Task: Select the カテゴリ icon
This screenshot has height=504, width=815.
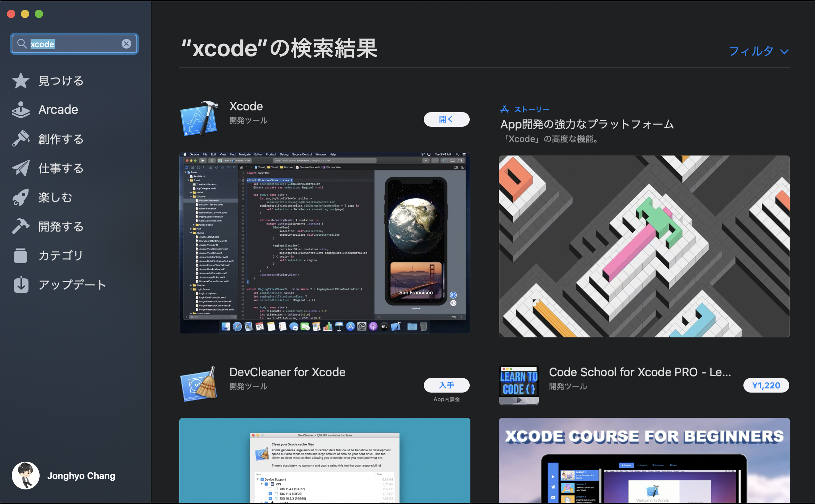Action: coord(21,255)
